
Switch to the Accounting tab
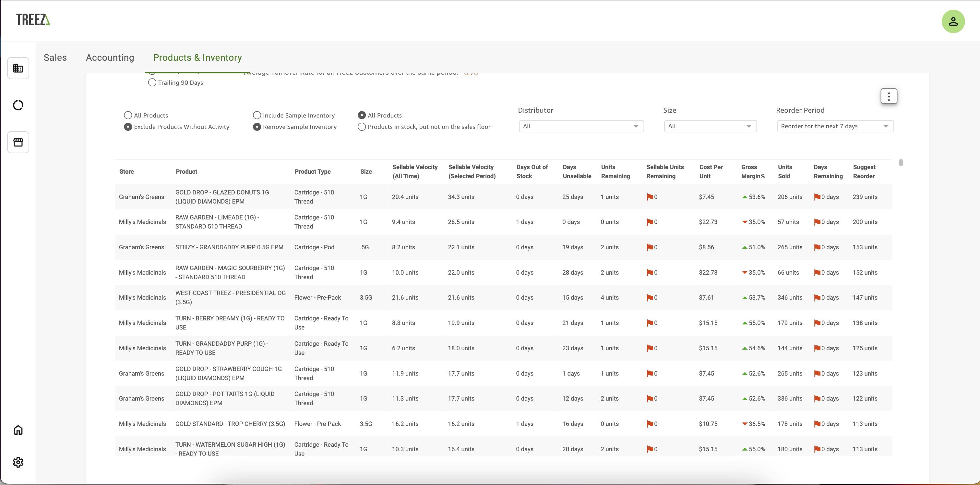(x=110, y=57)
